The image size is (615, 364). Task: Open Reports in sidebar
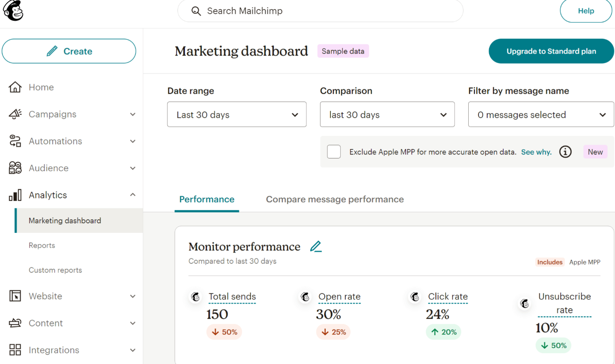(x=42, y=245)
